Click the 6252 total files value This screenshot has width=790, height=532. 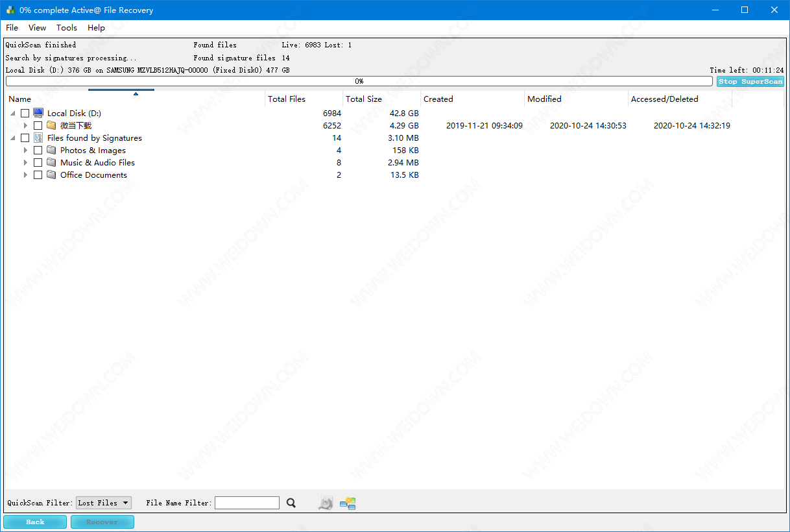(332, 126)
